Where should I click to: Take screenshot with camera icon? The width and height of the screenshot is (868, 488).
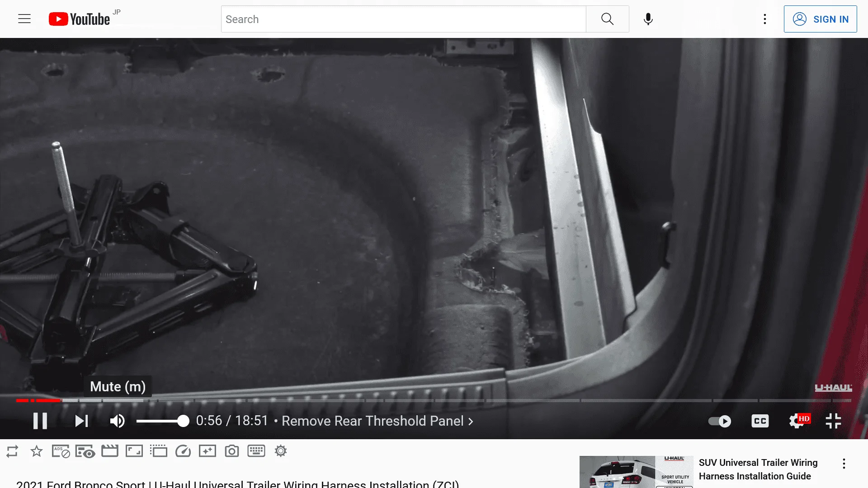(x=232, y=451)
